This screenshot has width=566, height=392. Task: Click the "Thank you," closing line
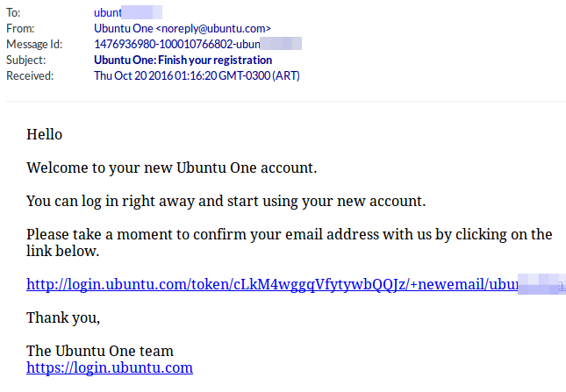tap(63, 317)
